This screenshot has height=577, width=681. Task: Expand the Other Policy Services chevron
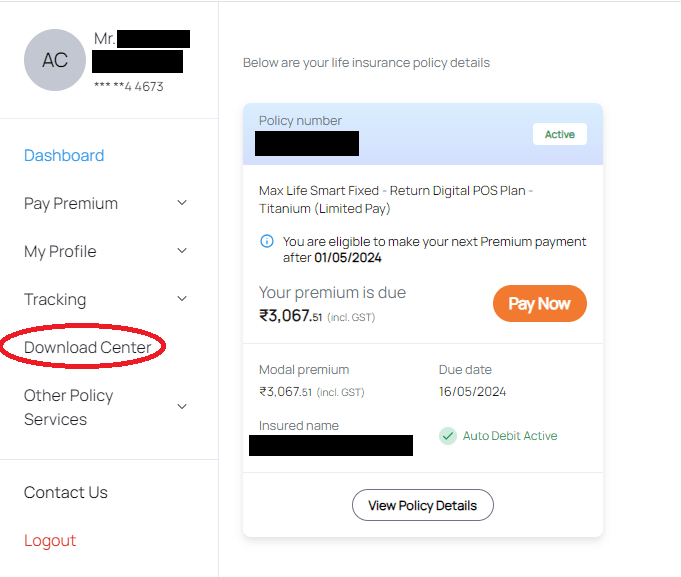click(182, 406)
